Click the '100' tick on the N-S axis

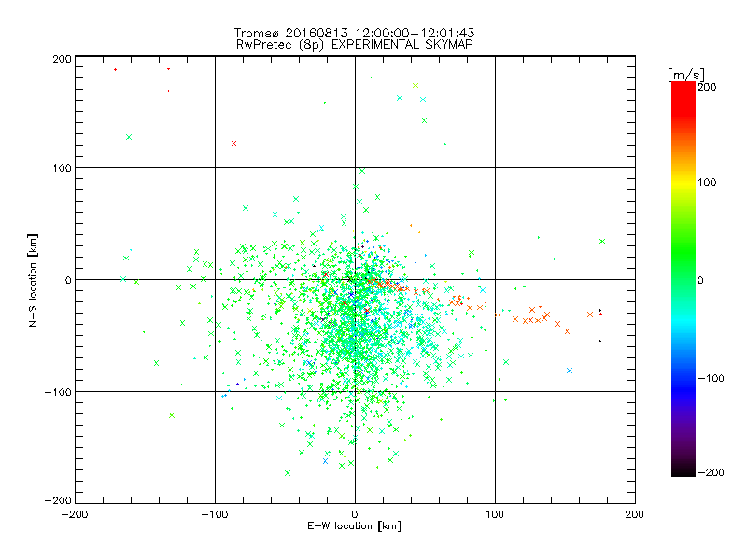point(62,168)
